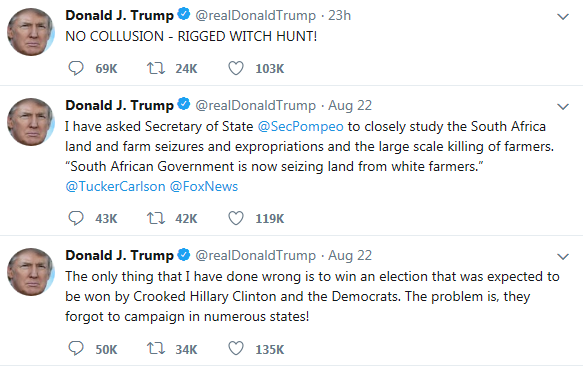Like the South Africa farmers tweet
Screen dimensions: 583x372
coord(236,218)
